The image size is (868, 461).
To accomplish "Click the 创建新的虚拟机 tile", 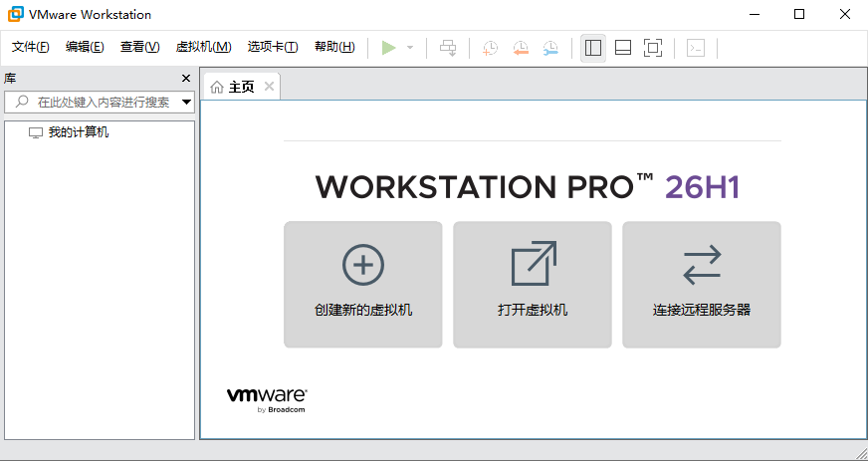I will (363, 285).
